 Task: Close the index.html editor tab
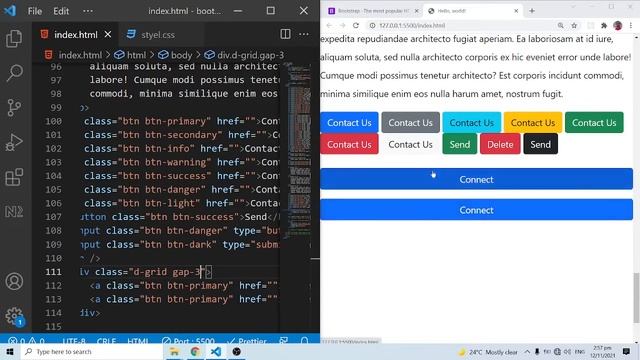(x=108, y=35)
